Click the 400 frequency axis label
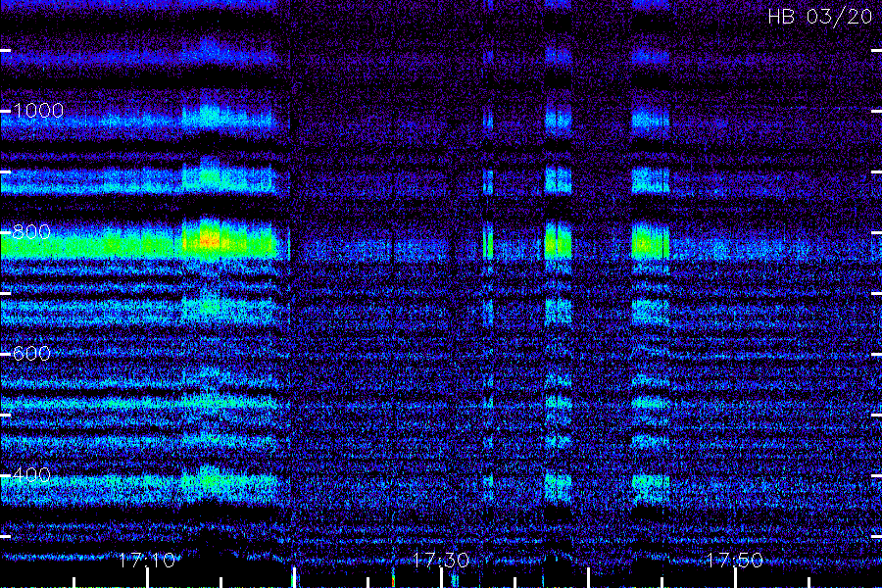The width and height of the screenshot is (882, 588). pos(31,475)
